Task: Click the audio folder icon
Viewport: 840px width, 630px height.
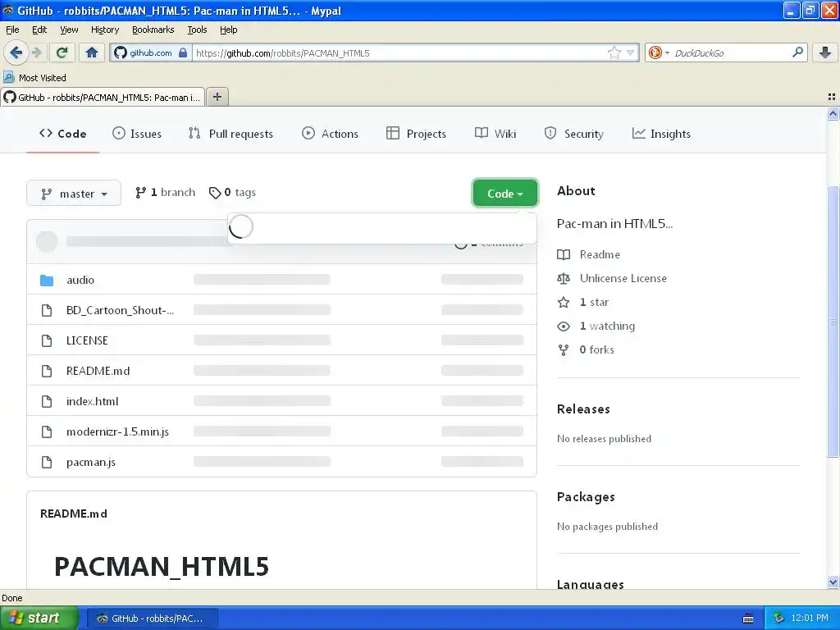Action: tap(47, 281)
